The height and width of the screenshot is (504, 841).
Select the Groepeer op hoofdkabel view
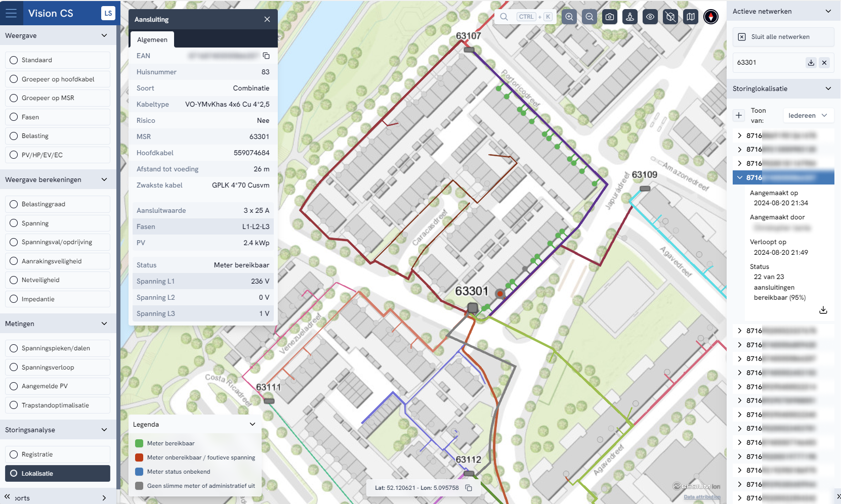(58, 79)
